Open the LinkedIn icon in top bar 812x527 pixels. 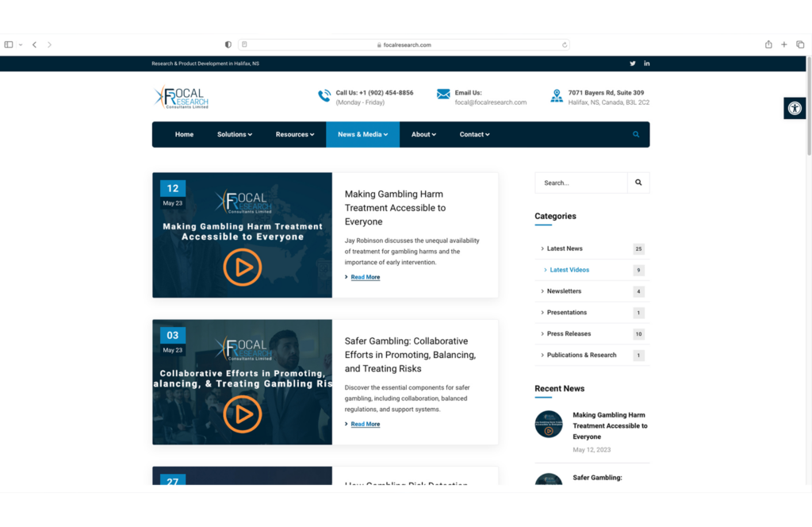pyautogui.click(x=647, y=63)
